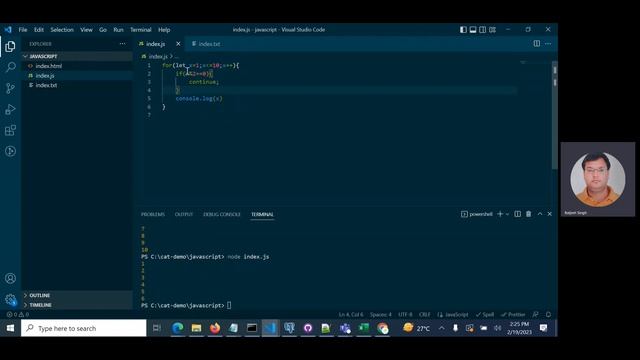
Task: Expand the TIMELINE section
Action: pyautogui.click(x=77, y=305)
